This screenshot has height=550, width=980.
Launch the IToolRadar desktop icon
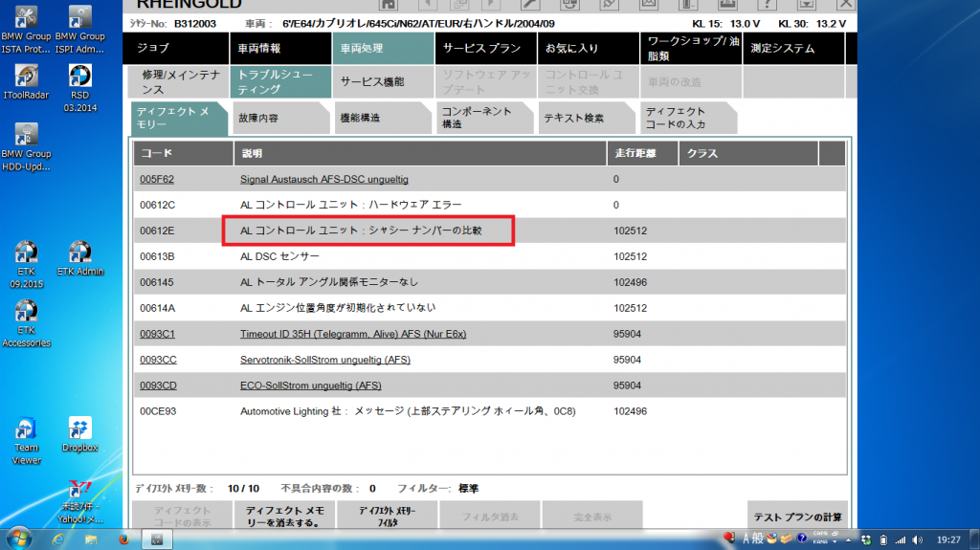(26, 82)
